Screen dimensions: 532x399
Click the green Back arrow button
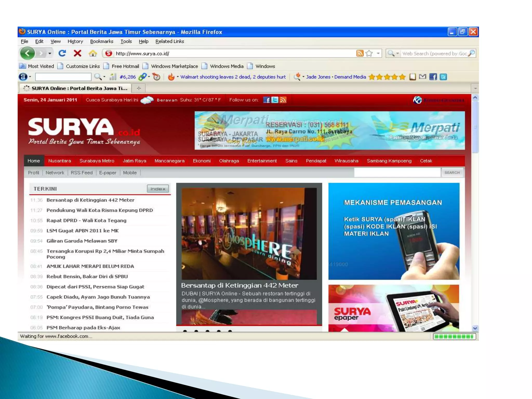pyautogui.click(x=28, y=53)
